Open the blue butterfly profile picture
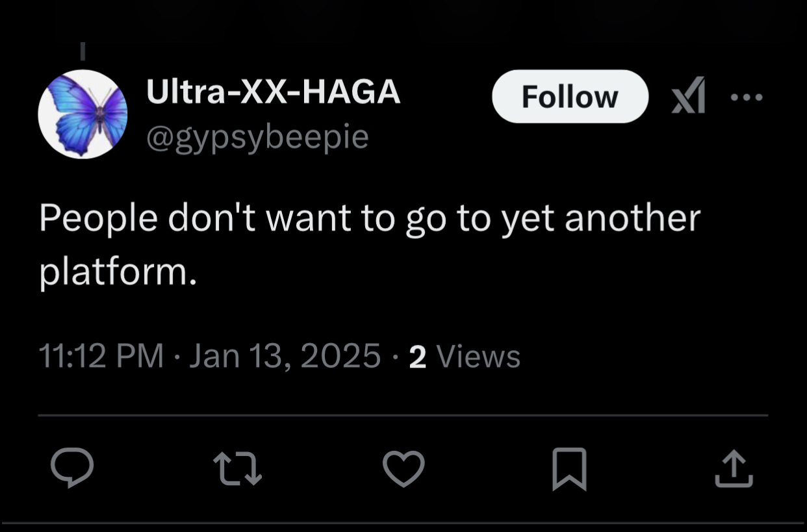This screenshot has width=807, height=532. click(x=83, y=114)
